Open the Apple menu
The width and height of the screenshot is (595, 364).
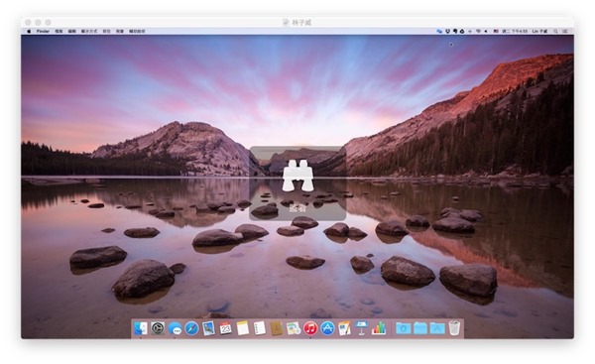click(29, 31)
